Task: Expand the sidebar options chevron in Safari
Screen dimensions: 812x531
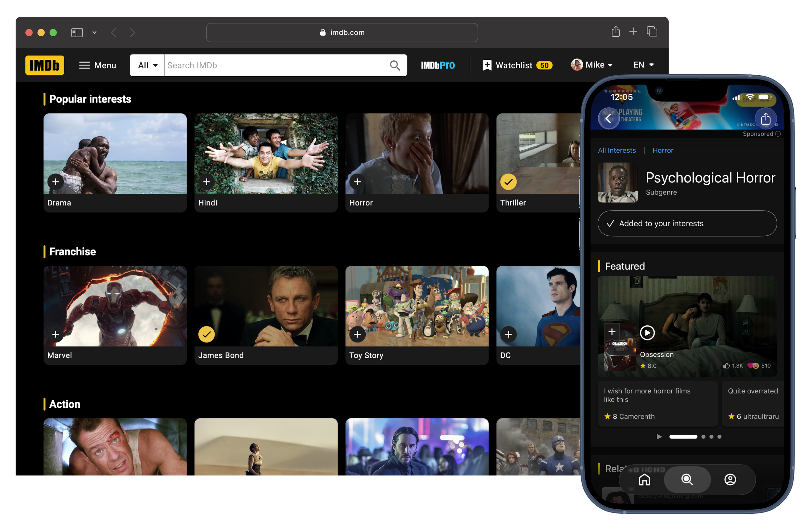Action: 95,32
